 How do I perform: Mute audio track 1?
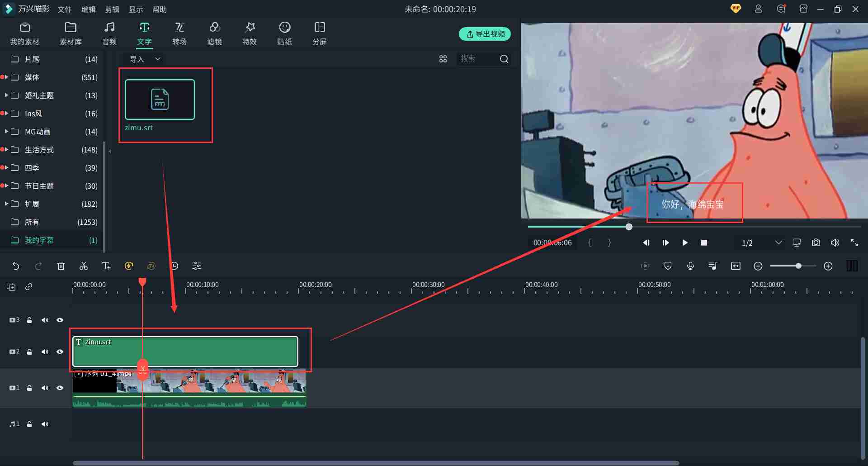(x=45, y=424)
